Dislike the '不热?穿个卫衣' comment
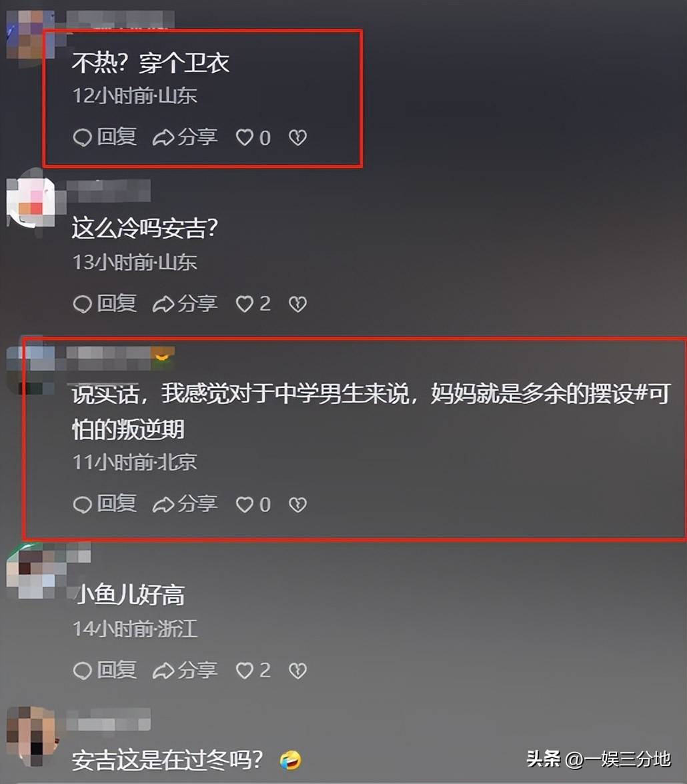687x784 pixels. click(297, 137)
